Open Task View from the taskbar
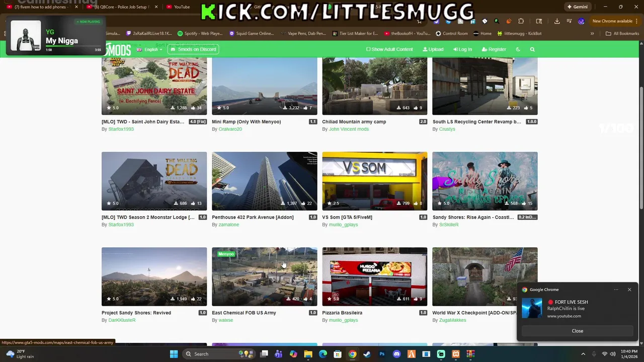This screenshot has width=644, height=362. (x=264, y=354)
